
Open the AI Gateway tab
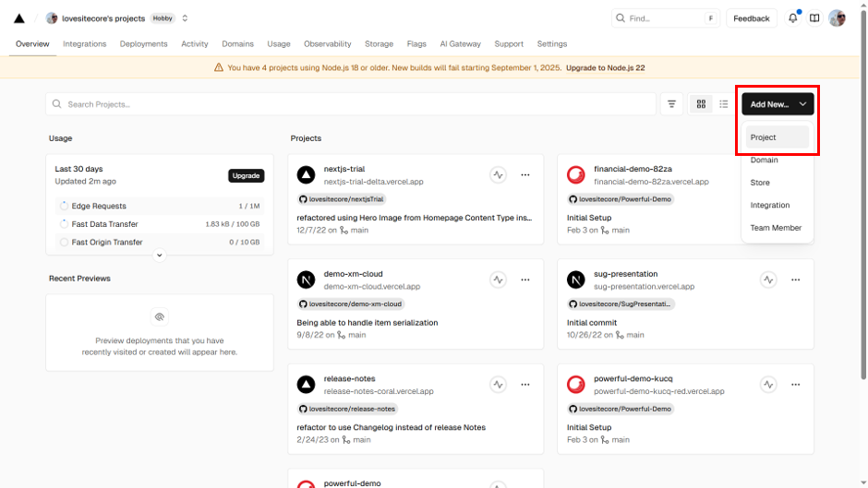pos(460,43)
